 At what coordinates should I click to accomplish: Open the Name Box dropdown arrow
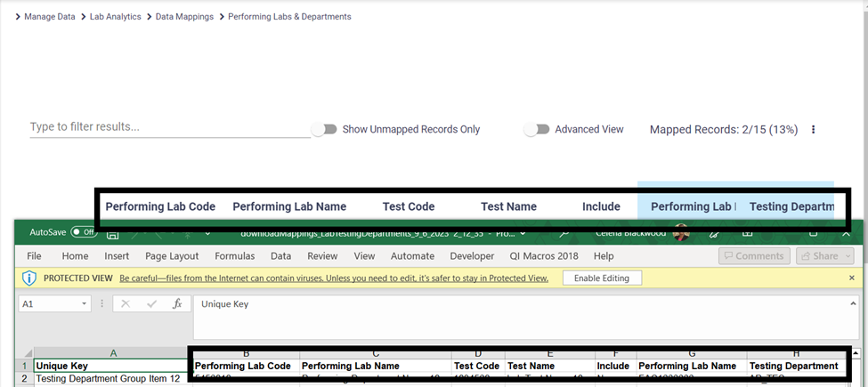84,303
